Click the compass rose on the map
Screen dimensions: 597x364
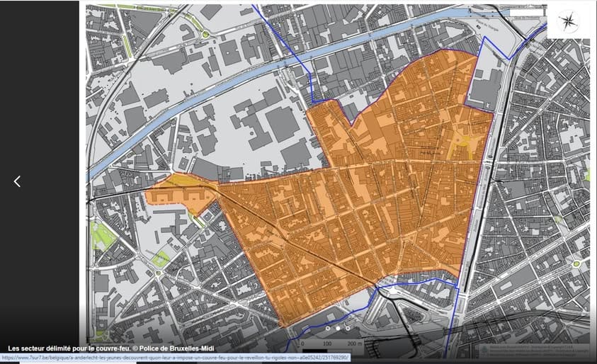[x=568, y=22]
